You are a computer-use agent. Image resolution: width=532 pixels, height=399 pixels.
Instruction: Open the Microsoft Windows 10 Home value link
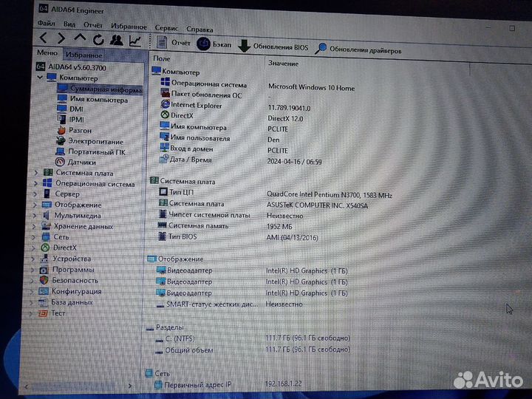312,87
